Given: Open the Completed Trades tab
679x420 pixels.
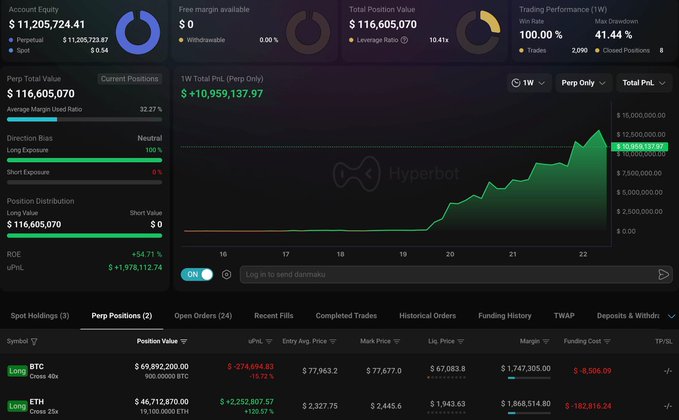Looking at the screenshot, I should coord(346,316).
